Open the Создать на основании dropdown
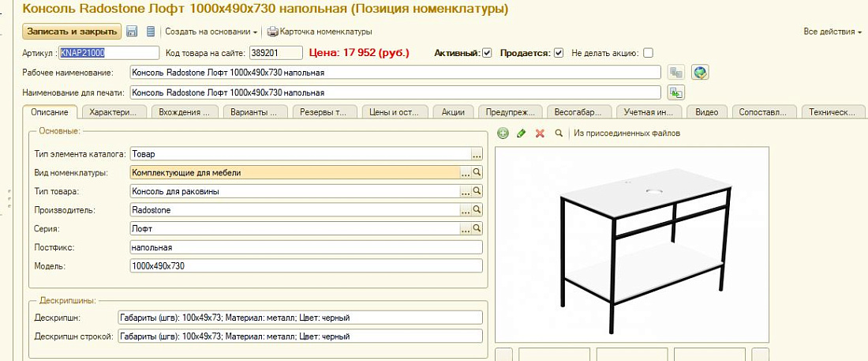The image size is (868, 361). tap(211, 32)
